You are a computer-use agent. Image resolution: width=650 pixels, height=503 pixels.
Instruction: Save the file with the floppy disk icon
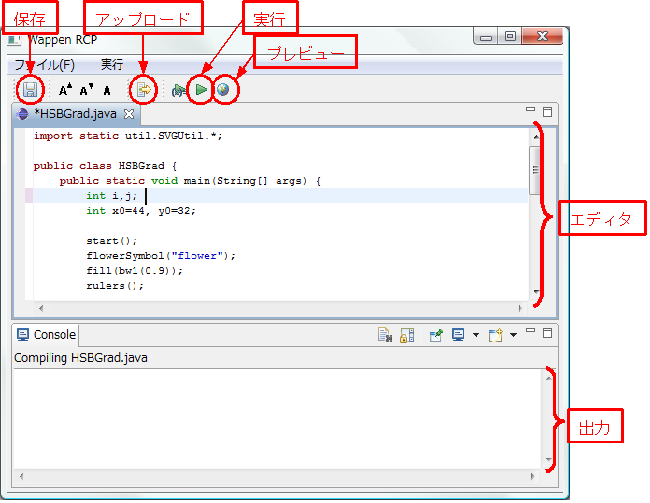30,90
